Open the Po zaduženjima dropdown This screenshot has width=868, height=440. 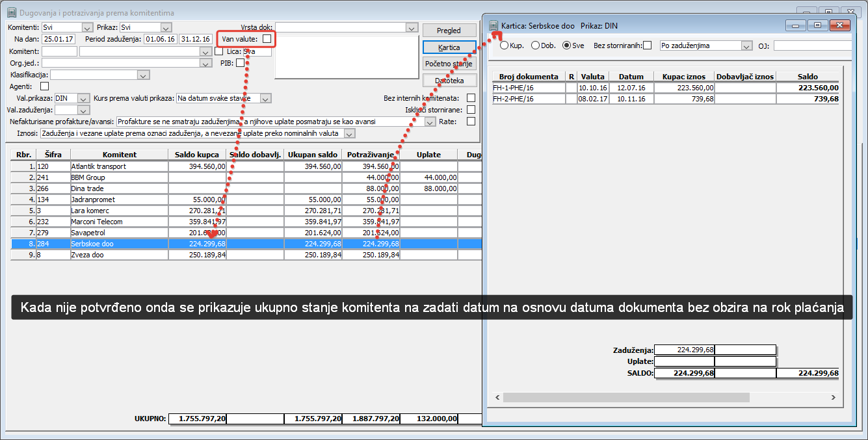746,46
